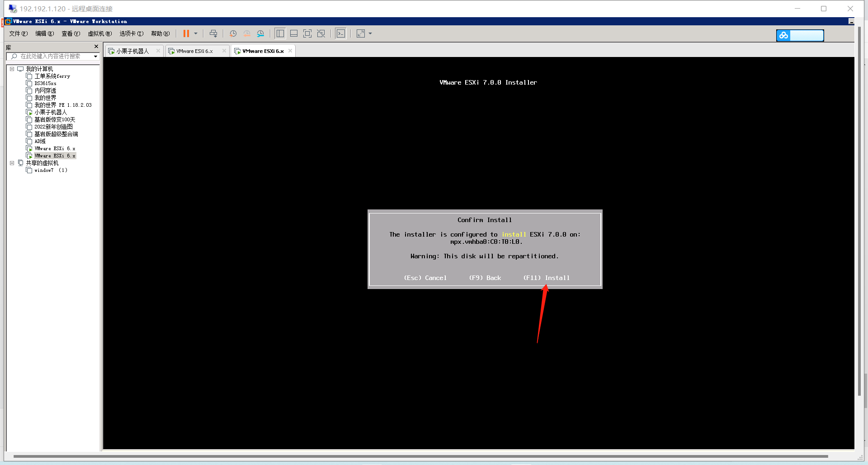Image resolution: width=868 pixels, height=465 pixels.
Task: Click the remote desktop horizontal scrollbar
Action: (420, 456)
